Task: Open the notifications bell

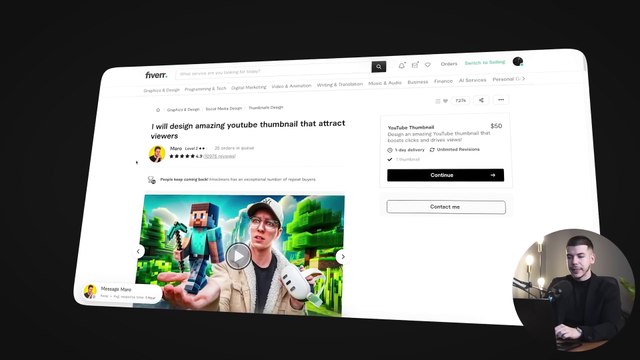Action: click(x=402, y=65)
